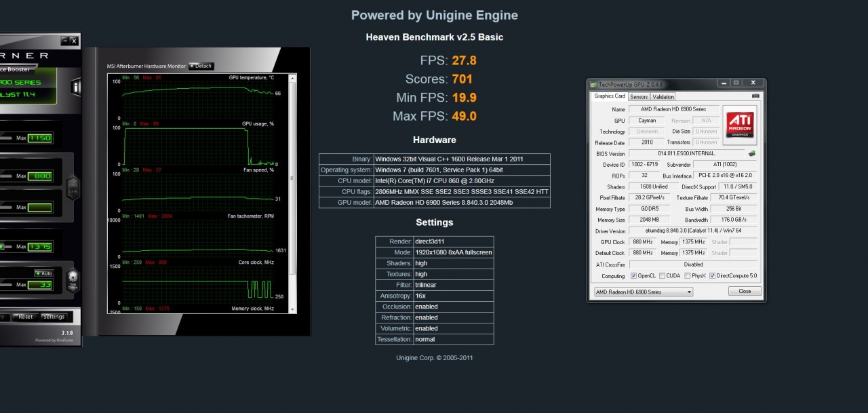The image size is (868, 413).
Task: Click the empty shader clock Max field
Action: click(40, 208)
